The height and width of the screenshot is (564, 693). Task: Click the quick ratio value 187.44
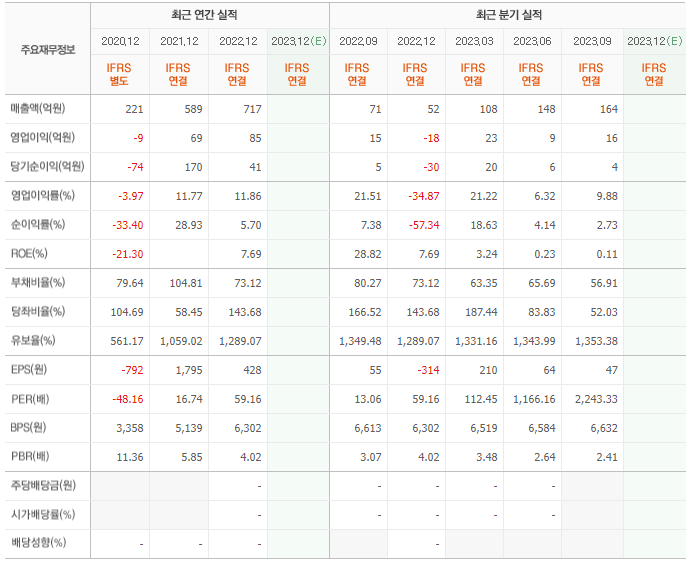(481, 312)
